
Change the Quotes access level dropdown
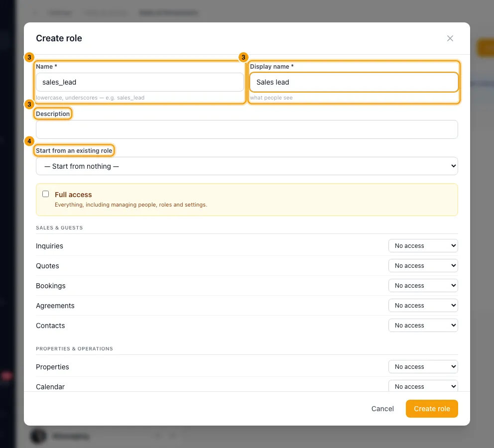(423, 266)
